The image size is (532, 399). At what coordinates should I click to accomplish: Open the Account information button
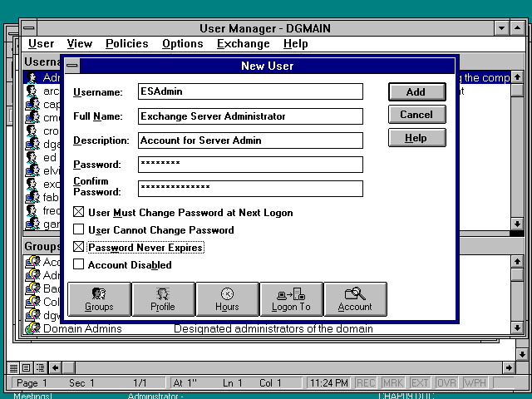coord(355,299)
